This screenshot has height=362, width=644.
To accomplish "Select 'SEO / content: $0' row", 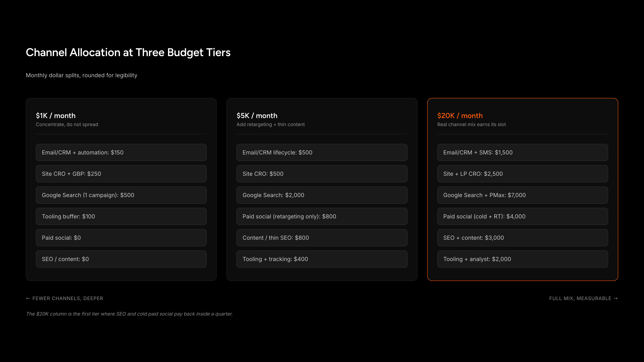I will [x=121, y=259].
